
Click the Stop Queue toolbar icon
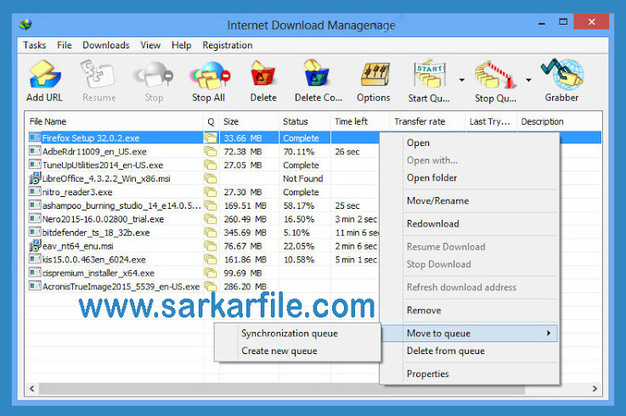click(494, 74)
